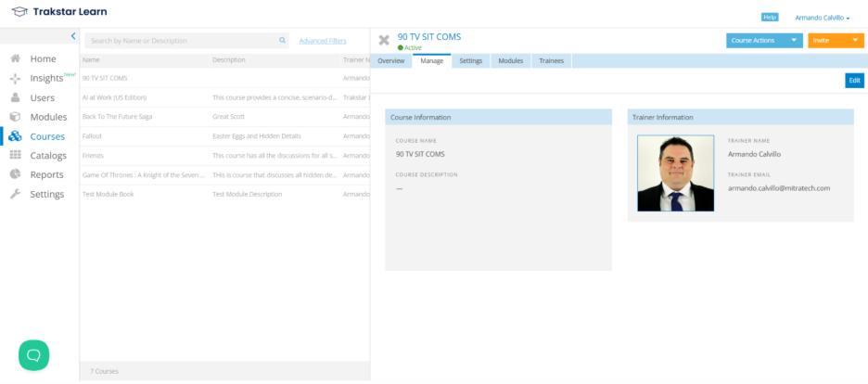
Task: Click the Insights sparkle icon
Action: (x=16, y=79)
